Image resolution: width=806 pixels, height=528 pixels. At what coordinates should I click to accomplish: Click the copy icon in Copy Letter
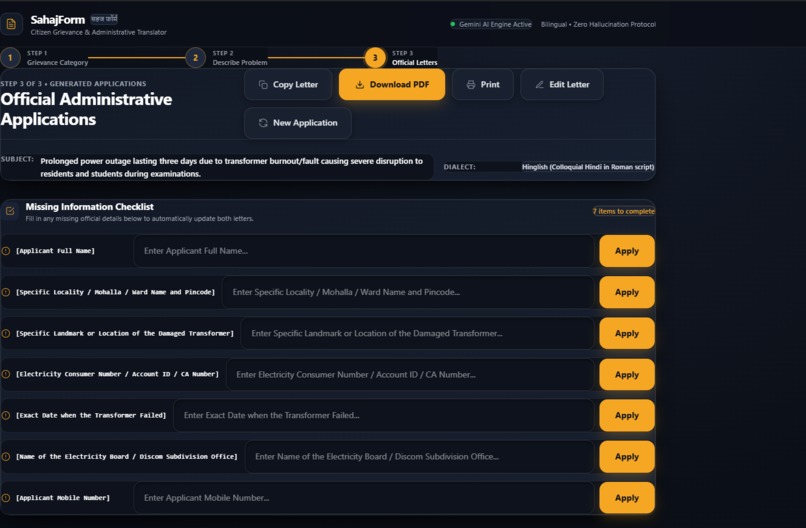point(263,84)
